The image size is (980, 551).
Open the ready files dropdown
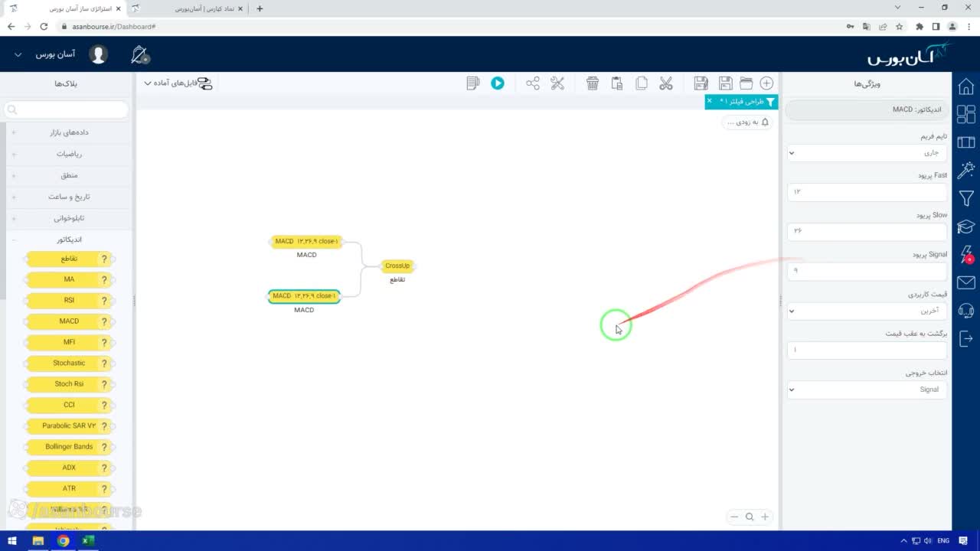coord(178,83)
